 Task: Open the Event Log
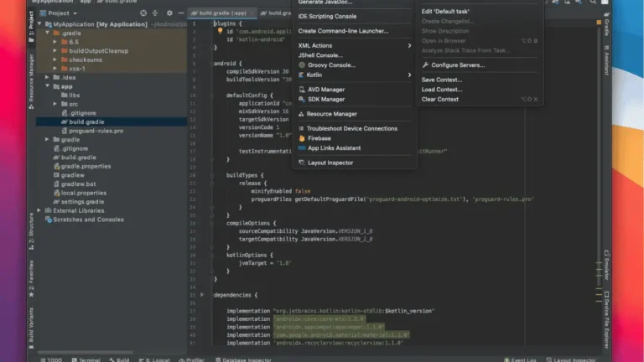pyautogui.click(x=520, y=359)
